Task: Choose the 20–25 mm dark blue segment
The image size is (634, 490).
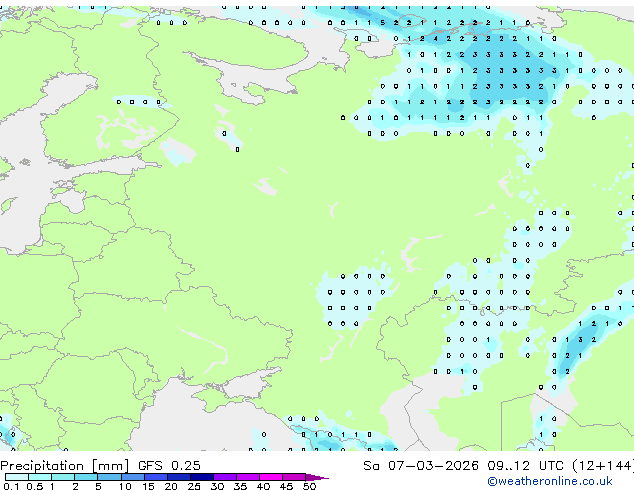Action: pos(179,477)
